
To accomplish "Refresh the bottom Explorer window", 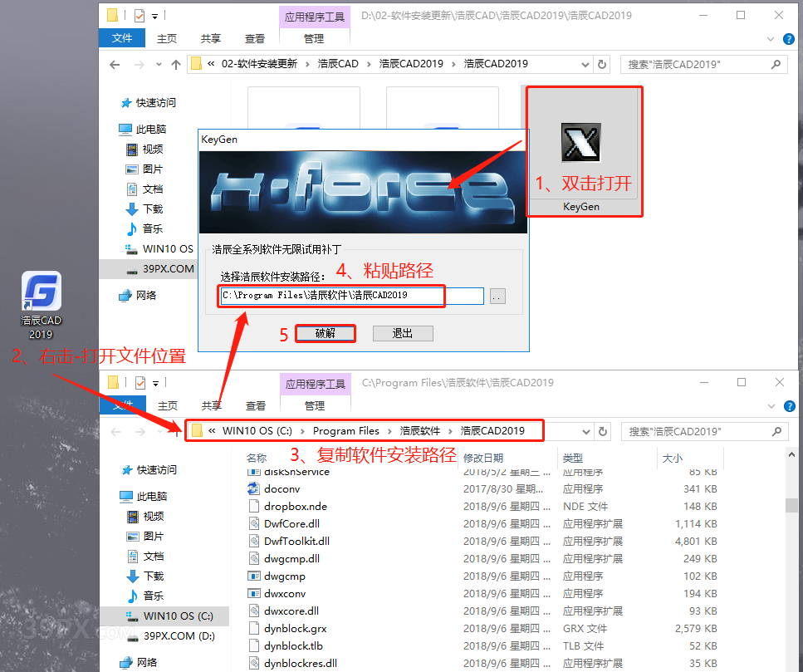I will (603, 432).
